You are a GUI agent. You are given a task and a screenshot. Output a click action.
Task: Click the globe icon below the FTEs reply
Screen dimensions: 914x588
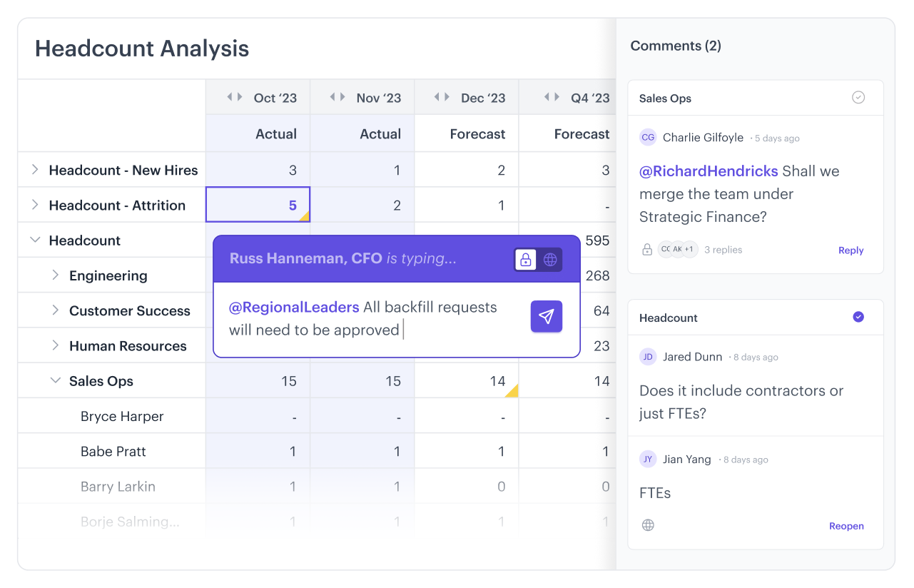pos(648,525)
